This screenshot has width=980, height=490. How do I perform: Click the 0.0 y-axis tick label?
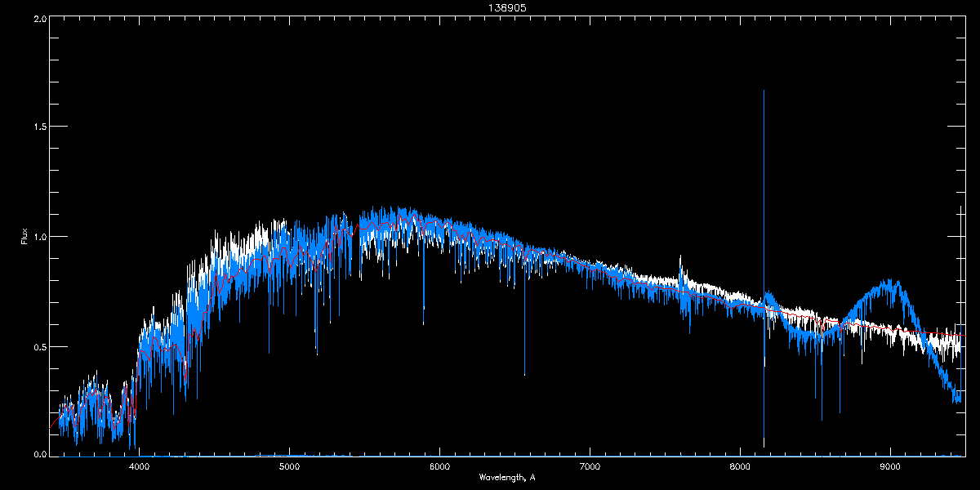(39, 453)
